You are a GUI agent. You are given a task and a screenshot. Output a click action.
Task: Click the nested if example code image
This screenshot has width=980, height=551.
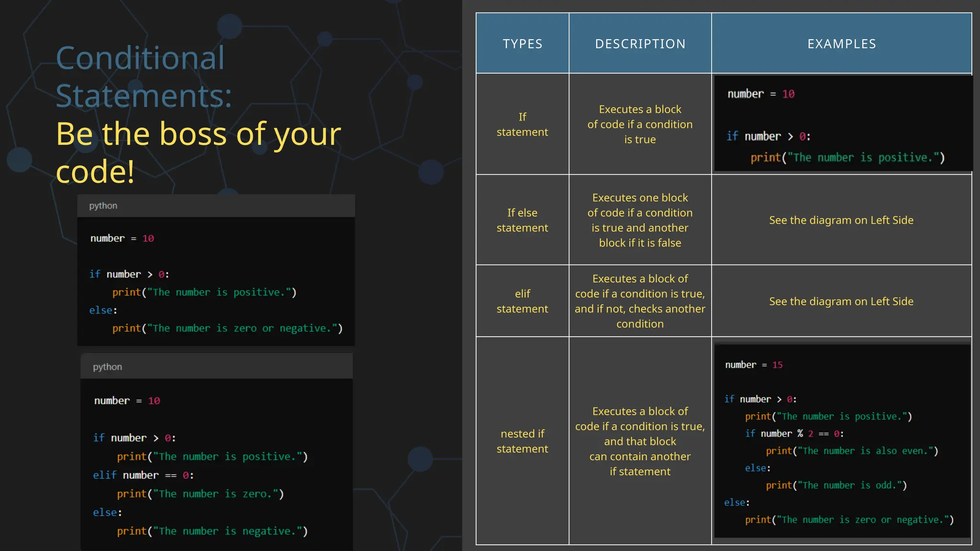coord(841,441)
